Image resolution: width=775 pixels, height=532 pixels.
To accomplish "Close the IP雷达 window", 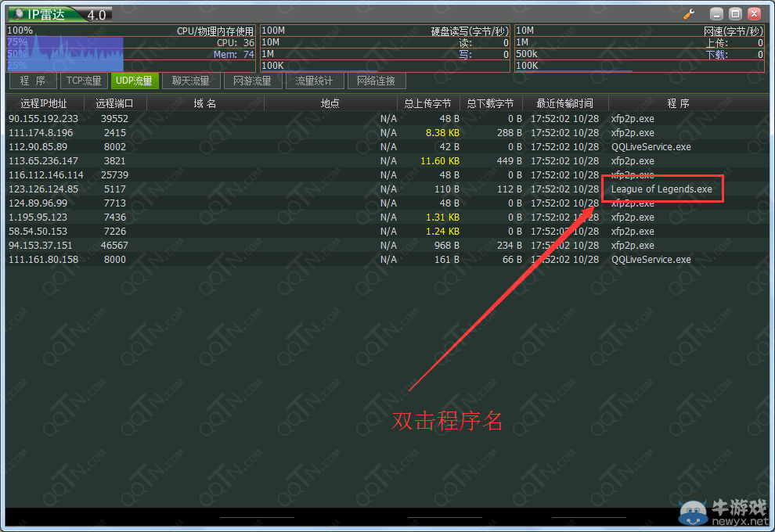I will pyautogui.click(x=754, y=14).
